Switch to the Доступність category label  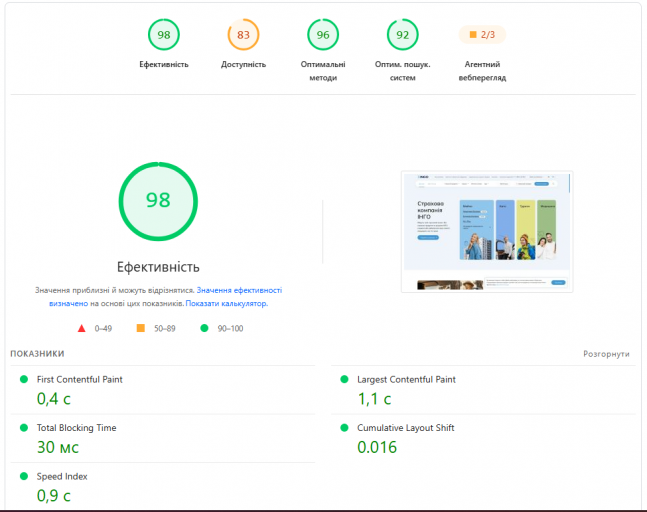click(x=243, y=64)
